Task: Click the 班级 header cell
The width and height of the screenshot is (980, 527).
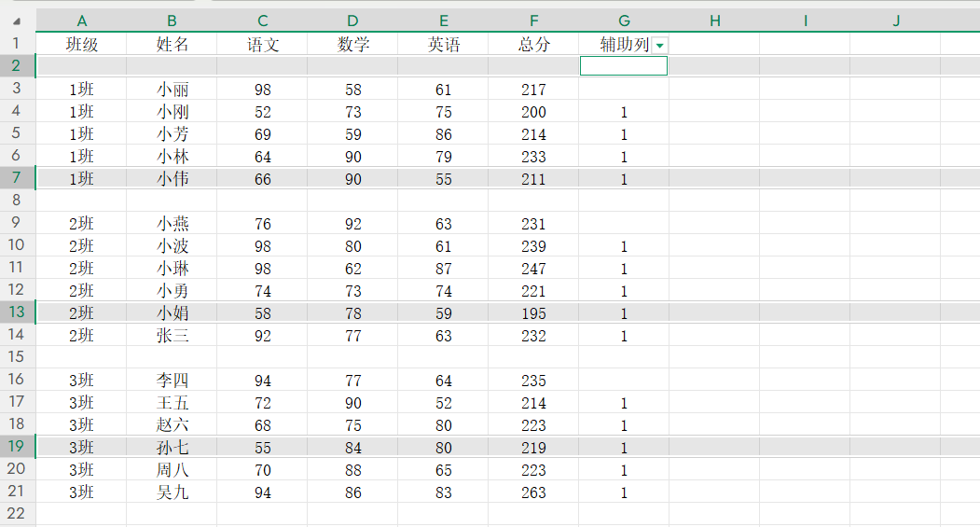Action: [82, 44]
